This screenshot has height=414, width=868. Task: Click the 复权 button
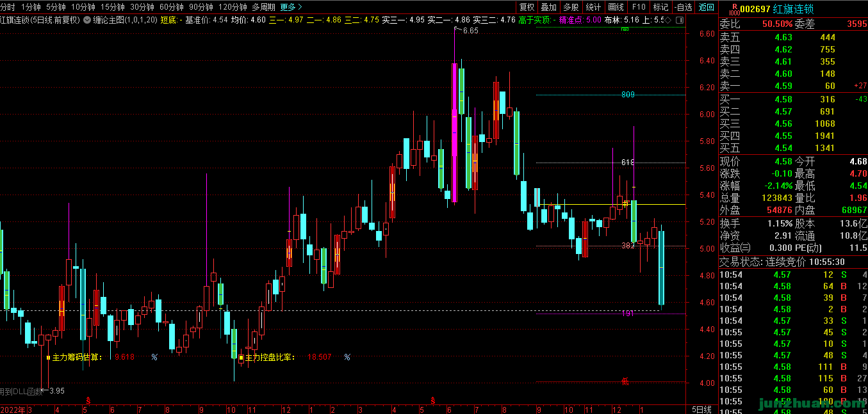(x=527, y=7)
